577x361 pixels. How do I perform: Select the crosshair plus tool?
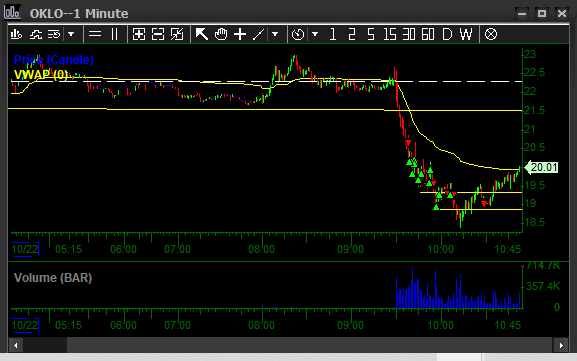[240, 34]
